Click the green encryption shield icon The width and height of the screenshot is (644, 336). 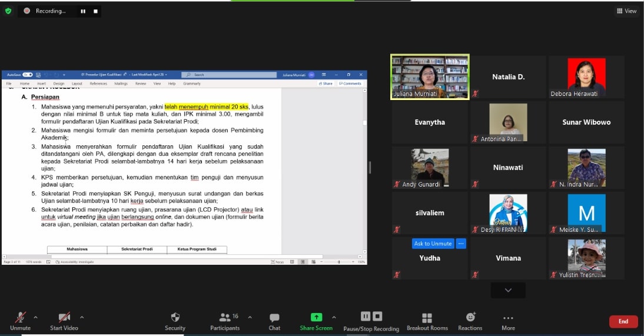[x=8, y=11]
